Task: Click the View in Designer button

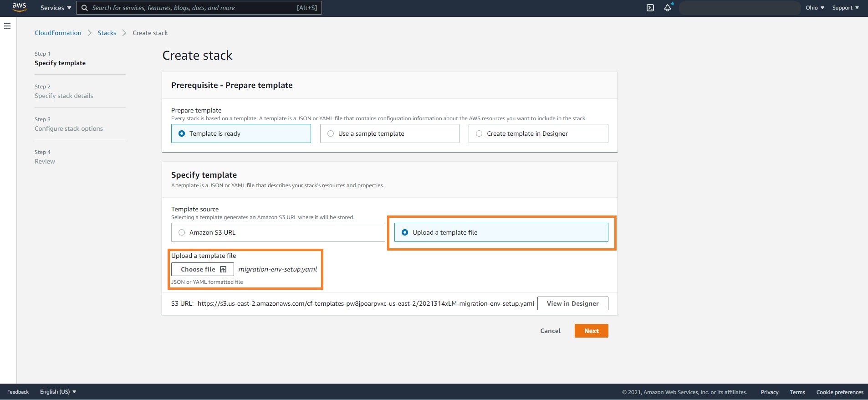Action: point(572,303)
